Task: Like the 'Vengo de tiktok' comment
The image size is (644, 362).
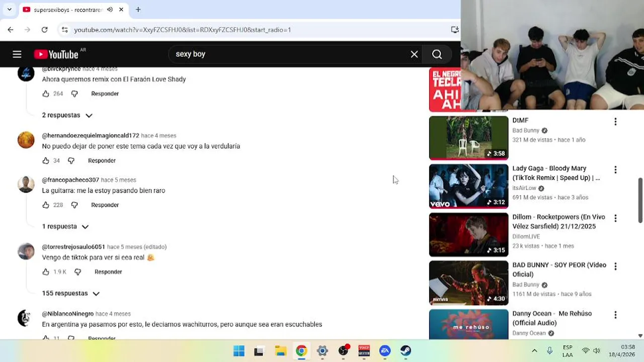Action: [46, 271]
